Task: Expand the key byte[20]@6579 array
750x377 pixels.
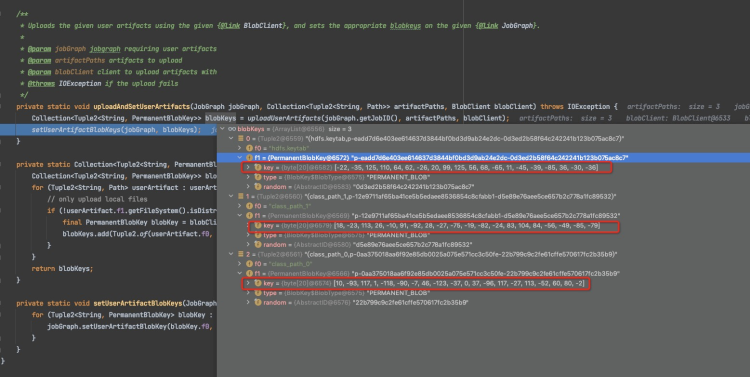Action: [248, 225]
